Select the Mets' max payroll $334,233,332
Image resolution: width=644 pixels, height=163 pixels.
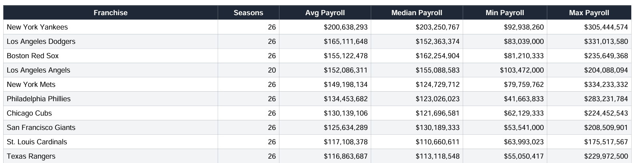pyautogui.click(x=606, y=84)
